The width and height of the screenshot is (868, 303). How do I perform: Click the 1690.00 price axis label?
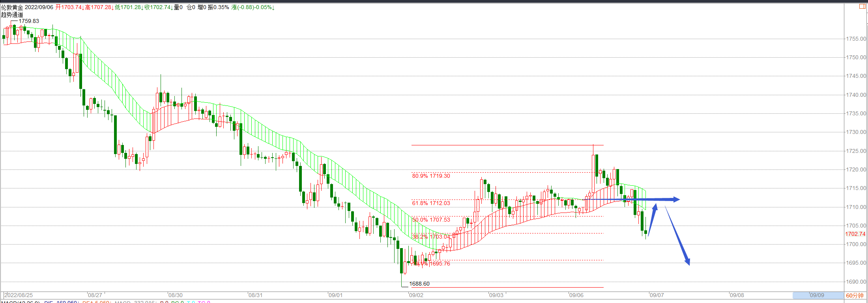(856, 282)
